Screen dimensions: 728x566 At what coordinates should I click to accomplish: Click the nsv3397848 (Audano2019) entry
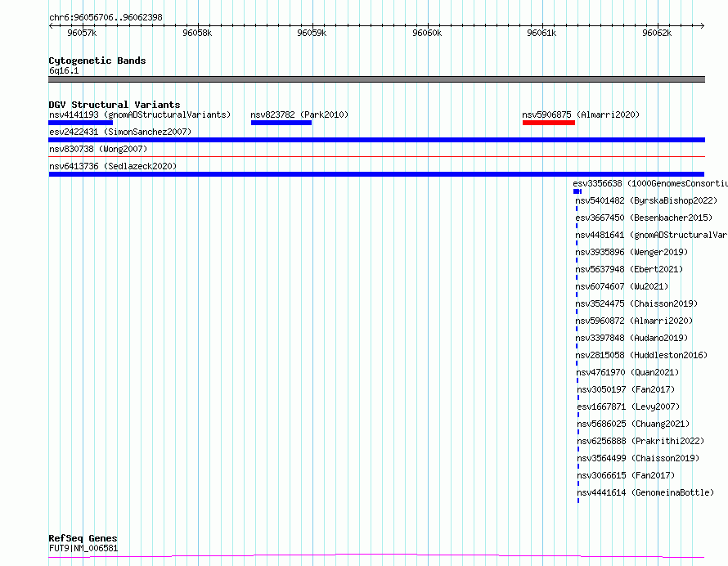[x=631, y=338]
